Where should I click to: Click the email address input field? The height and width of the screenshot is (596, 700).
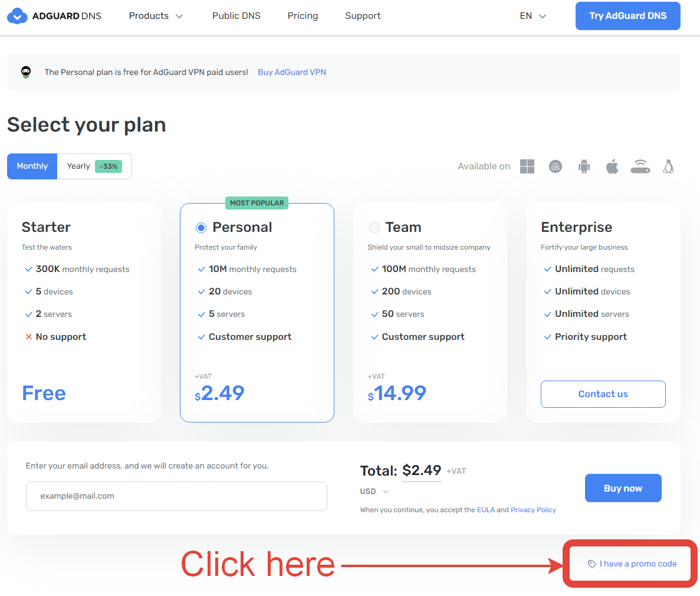176,496
